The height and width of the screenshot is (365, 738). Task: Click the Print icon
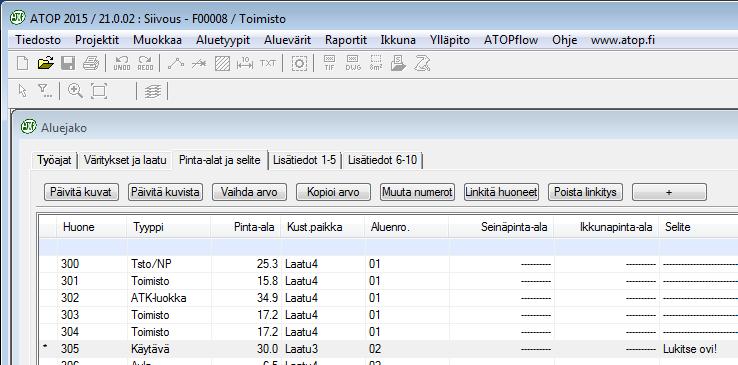91,63
